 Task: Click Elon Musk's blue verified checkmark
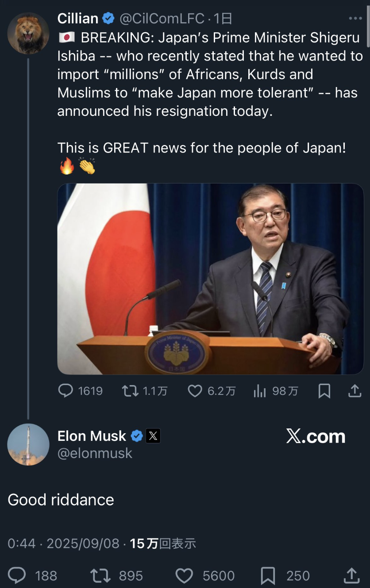tap(137, 436)
